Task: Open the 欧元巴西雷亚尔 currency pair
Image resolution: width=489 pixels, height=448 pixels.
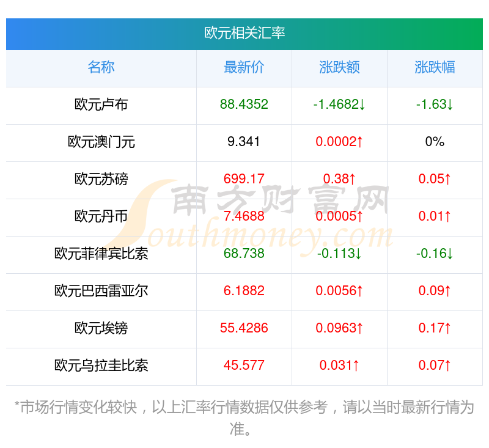Action: point(101,291)
